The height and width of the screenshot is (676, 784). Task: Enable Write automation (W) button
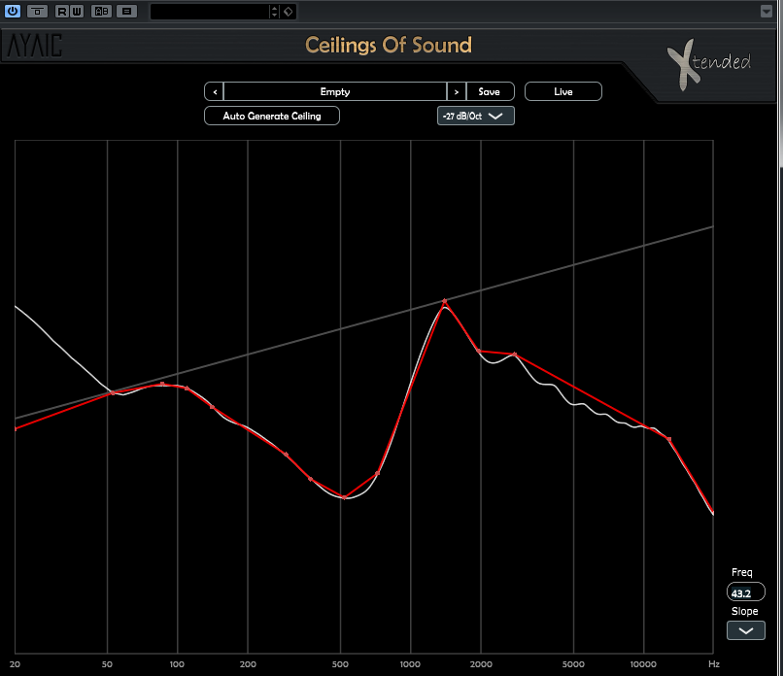[x=76, y=12]
